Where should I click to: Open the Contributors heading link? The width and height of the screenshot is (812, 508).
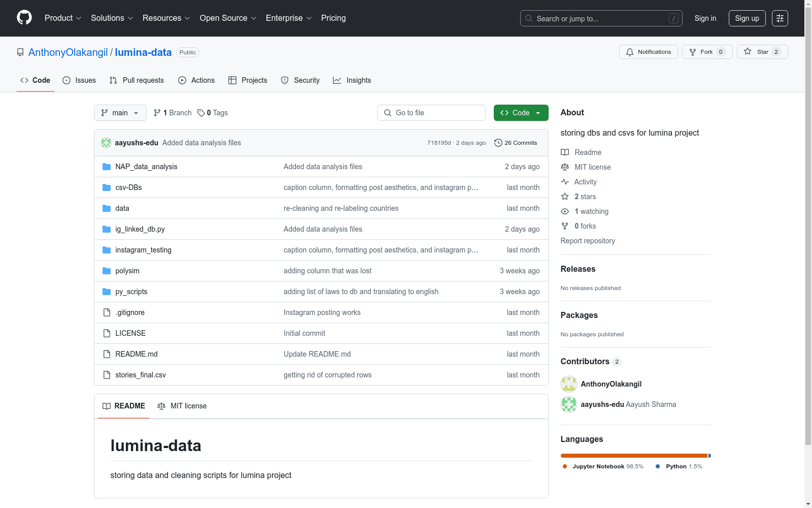pos(591,362)
